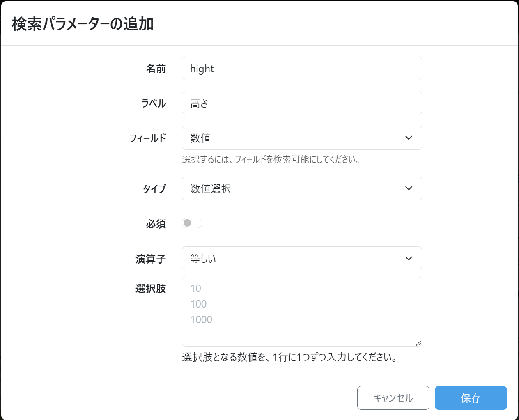Click the フィールド field label
Screen dimensions: 519x420
click(148, 138)
